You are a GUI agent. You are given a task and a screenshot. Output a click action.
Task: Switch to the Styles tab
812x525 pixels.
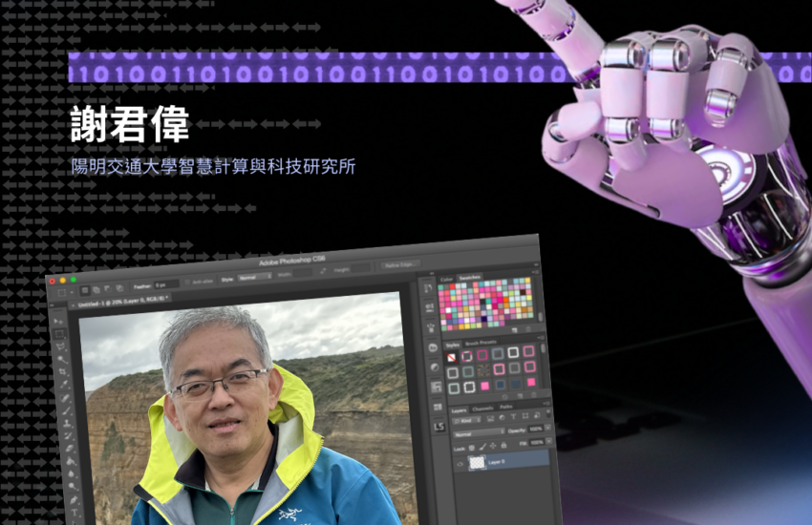click(x=453, y=345)
